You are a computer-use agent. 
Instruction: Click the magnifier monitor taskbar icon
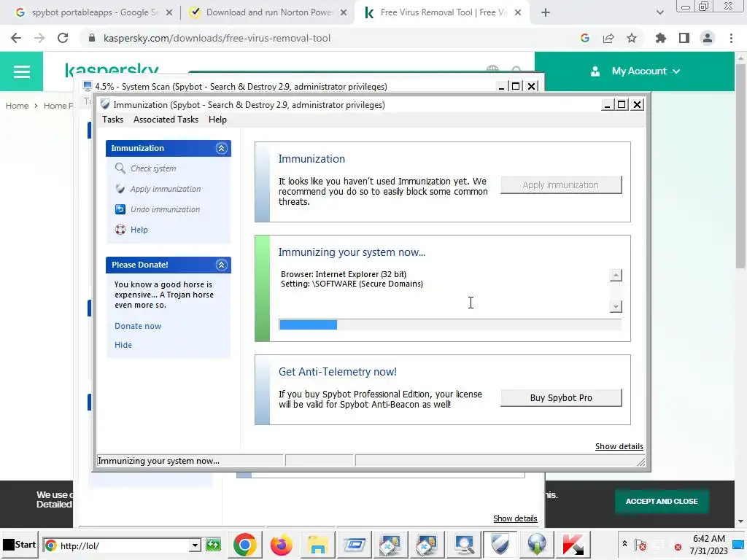pyautogui.click(x=463, y=545)
